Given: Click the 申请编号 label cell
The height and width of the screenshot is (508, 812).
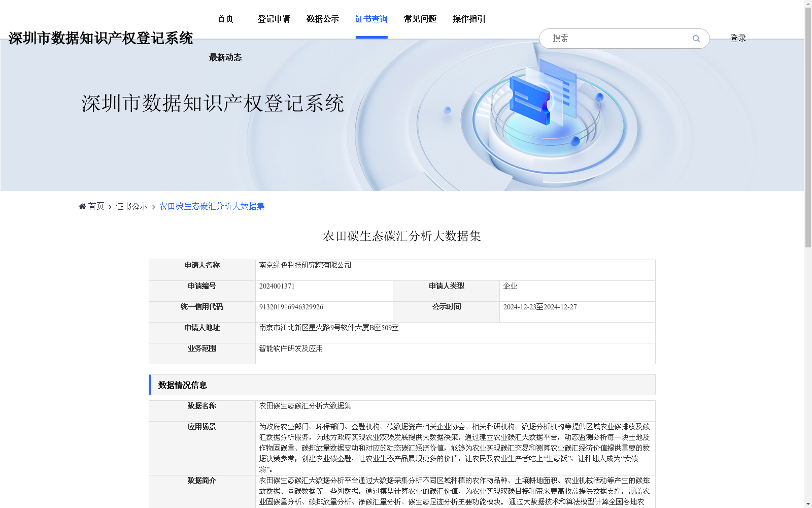Looking at the screenshot, I should tap(202, 291).
